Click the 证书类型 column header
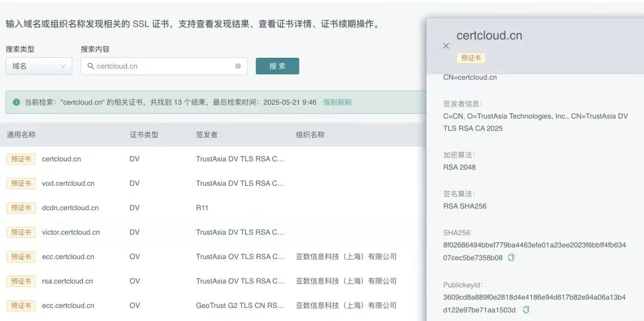The image size is (644, 321). (144, 135)
